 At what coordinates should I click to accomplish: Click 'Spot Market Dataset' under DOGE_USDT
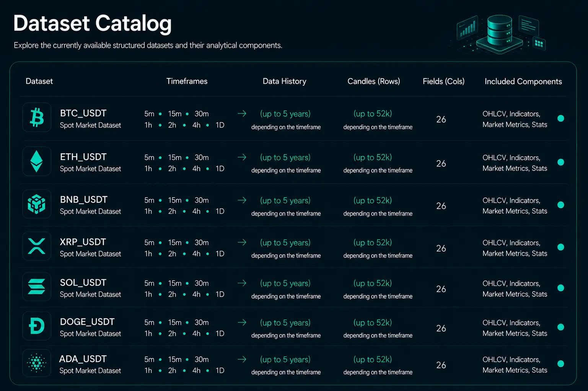point(90,334)
